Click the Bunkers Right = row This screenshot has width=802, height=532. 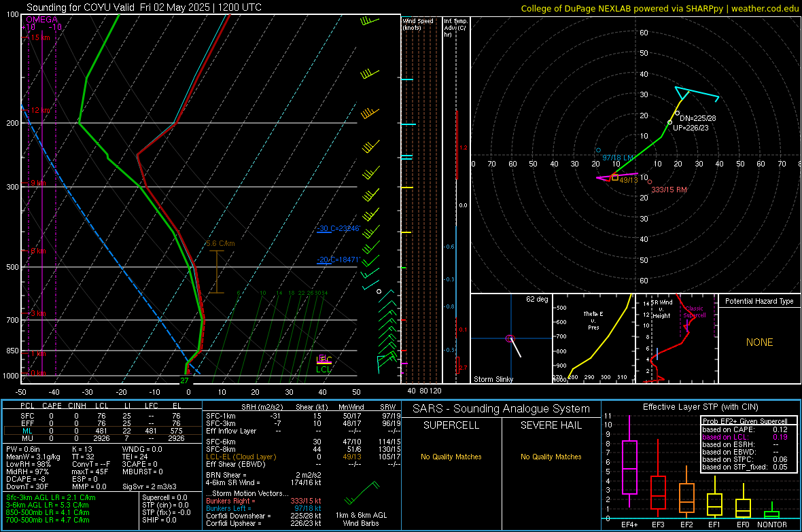[x=264, y=501]
